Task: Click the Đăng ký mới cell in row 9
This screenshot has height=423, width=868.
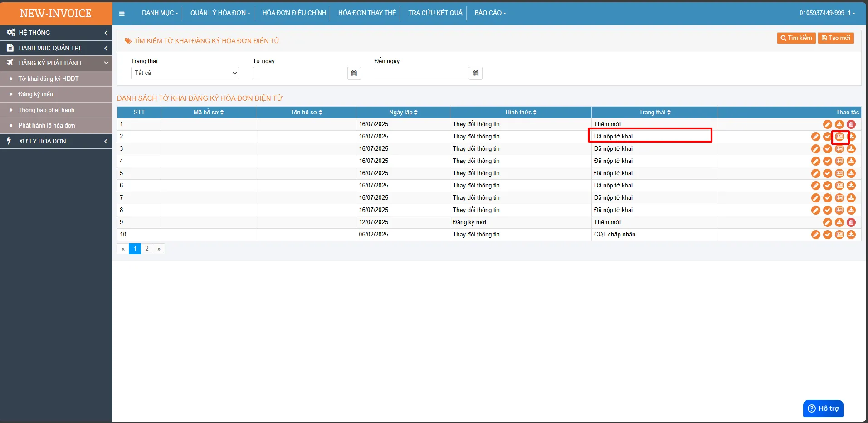Action: pyautogui.click(x=521, y=222)
